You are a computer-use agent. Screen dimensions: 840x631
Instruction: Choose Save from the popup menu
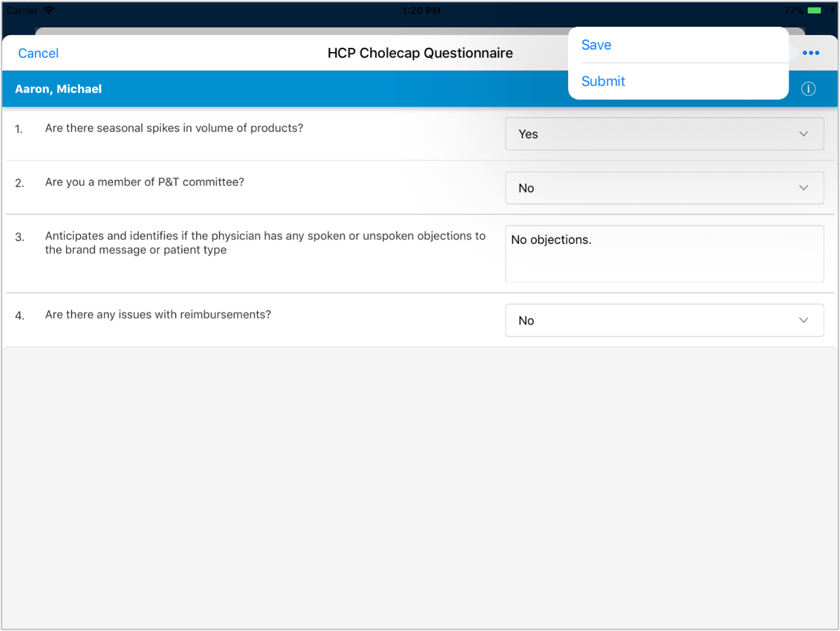click(596, 45)
